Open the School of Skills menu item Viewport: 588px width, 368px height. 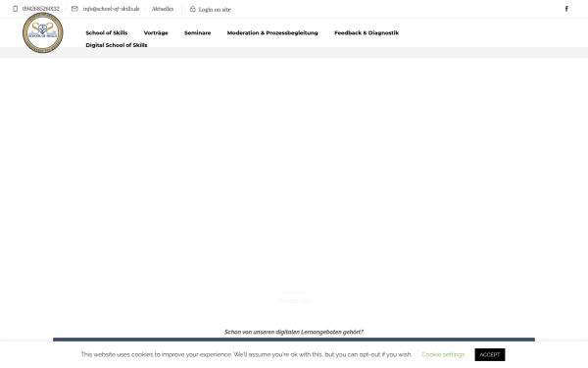(107, 32)
